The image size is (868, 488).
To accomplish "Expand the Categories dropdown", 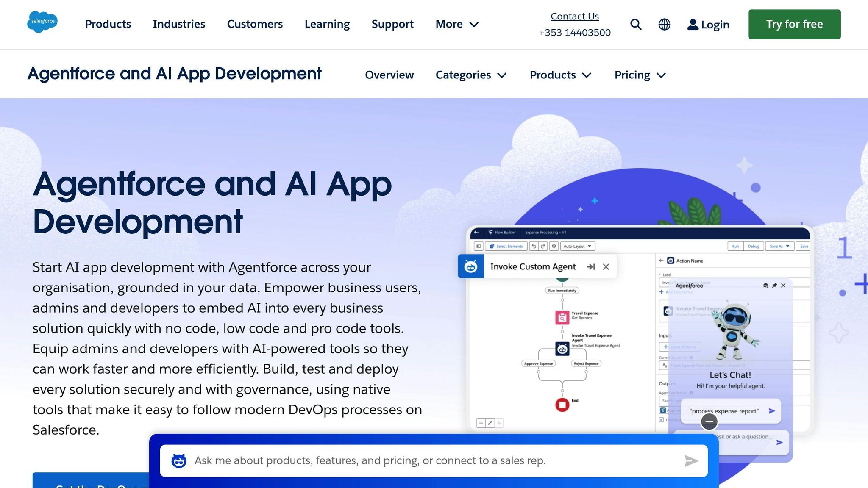I will click(471, 75).
